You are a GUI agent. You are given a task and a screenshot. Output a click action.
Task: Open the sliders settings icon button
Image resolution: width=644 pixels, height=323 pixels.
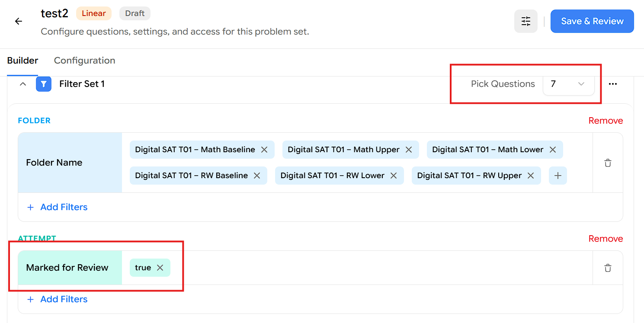pyautogui.click(x=526, y=21)
